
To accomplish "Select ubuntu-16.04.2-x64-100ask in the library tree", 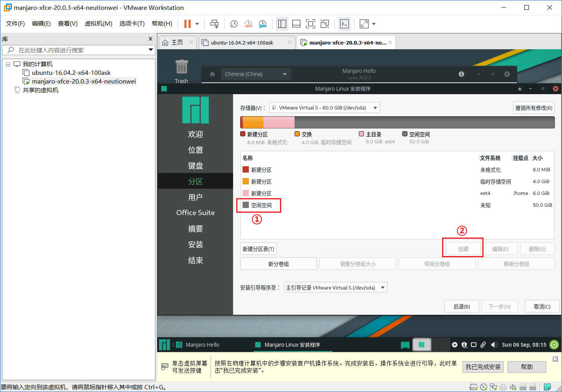I will 71,72.
